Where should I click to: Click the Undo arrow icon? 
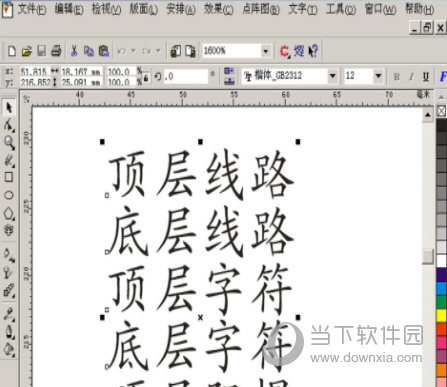pos(121,51)
